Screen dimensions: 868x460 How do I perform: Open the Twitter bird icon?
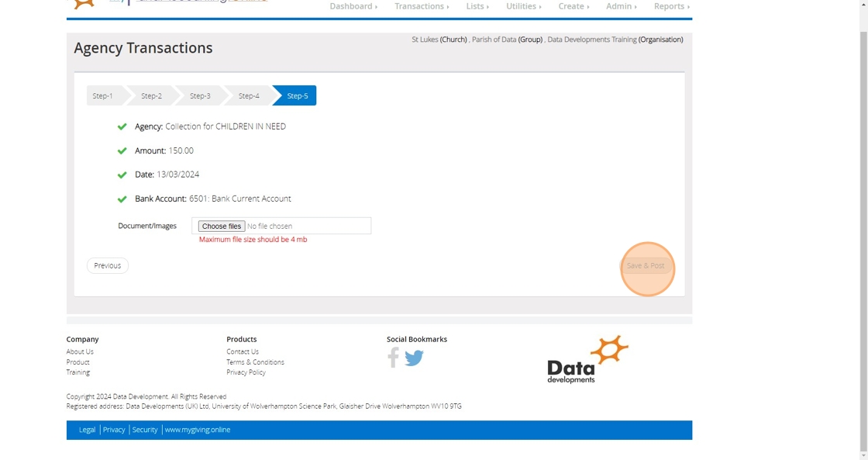pos(414,358)
